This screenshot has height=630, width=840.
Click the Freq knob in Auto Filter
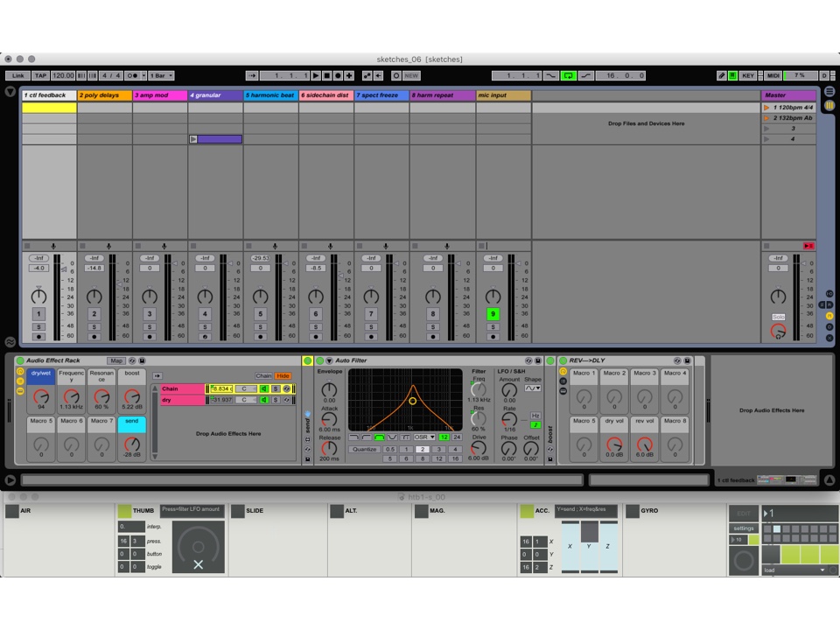(478, 389)
